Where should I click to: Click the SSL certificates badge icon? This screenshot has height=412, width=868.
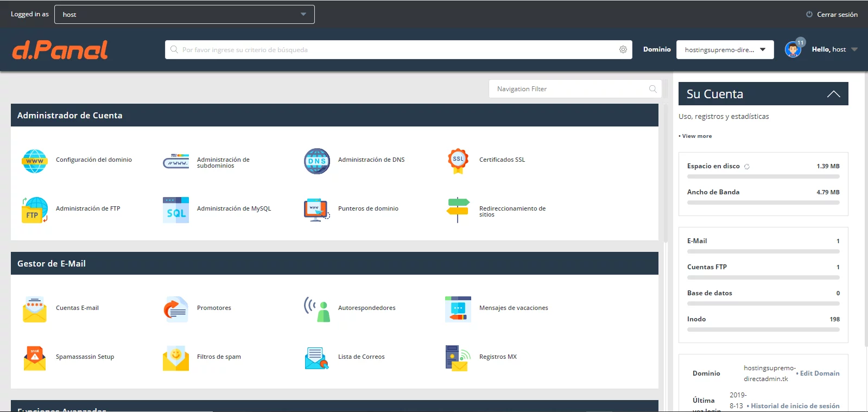point(458,161)
